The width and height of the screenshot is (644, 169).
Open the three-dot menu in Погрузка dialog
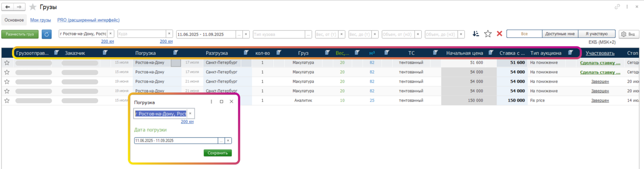(x=211, y=102)
